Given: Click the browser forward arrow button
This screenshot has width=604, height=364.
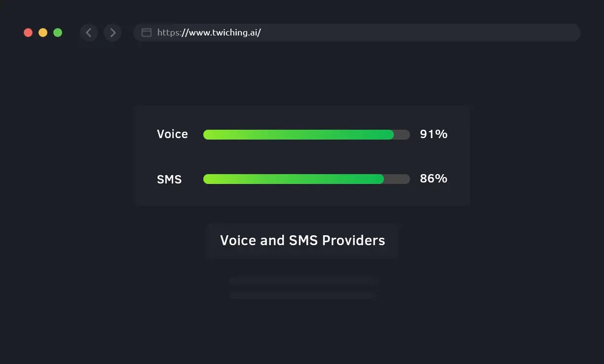Looking at the screenshot, I should (113, 33).
